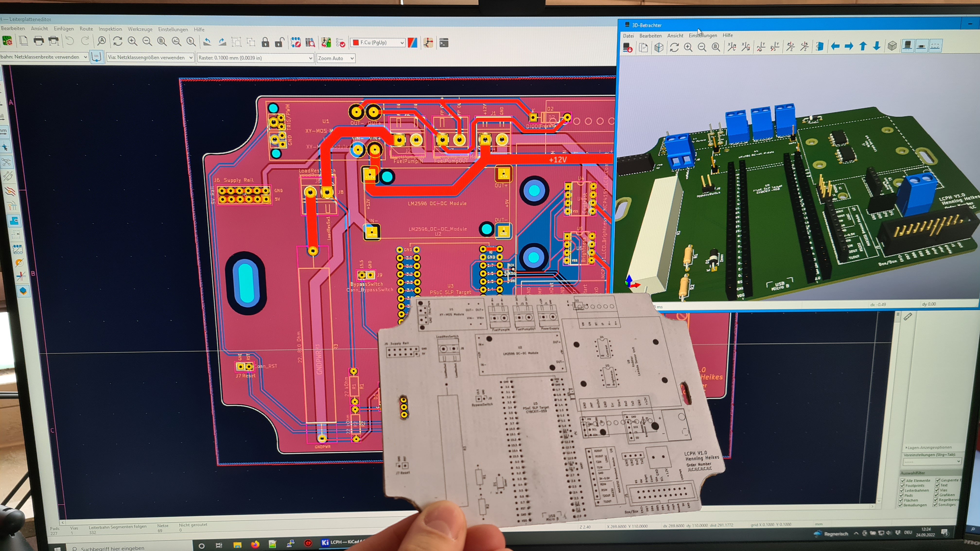The width and height of the screenshot is (980, 551).
Task: Uncheck the Footprints selection filter
Action: point(902,485)
